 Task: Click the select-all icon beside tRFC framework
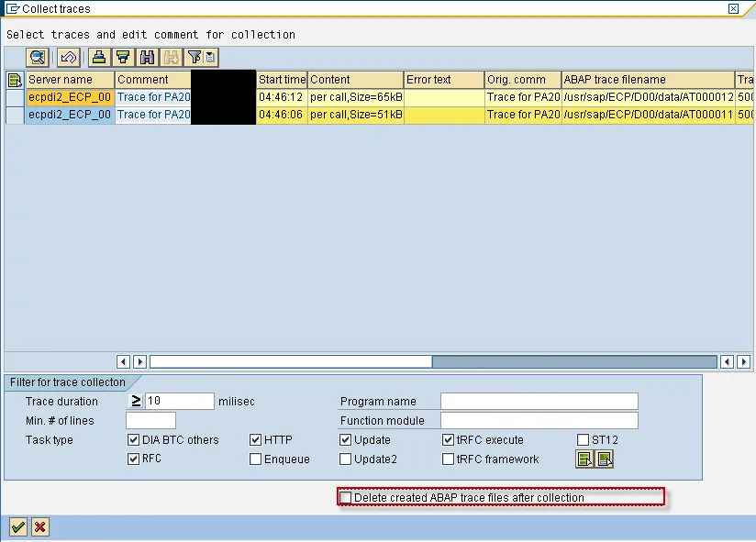[x=584, y=459]
